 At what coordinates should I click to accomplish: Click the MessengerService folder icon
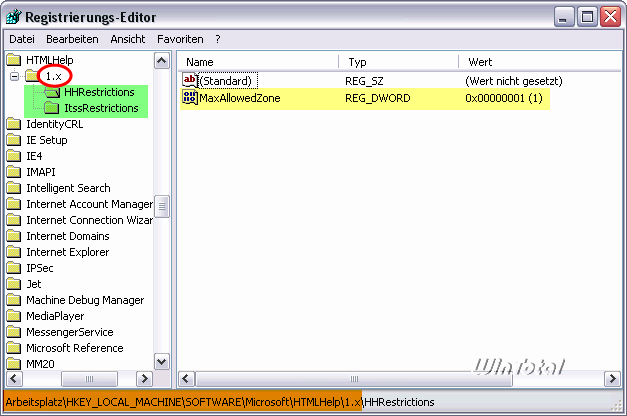pos(14,332)
